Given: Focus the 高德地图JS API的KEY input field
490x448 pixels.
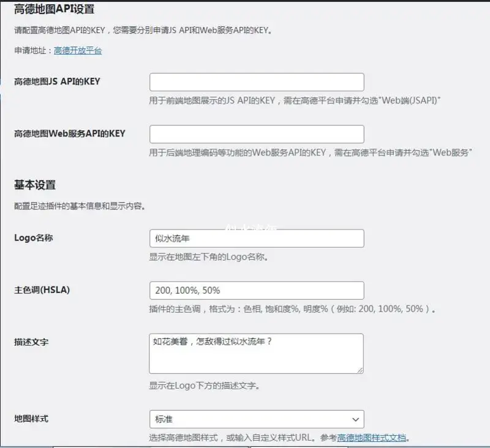Looking at the screenshot, I should tap(257, 82).
